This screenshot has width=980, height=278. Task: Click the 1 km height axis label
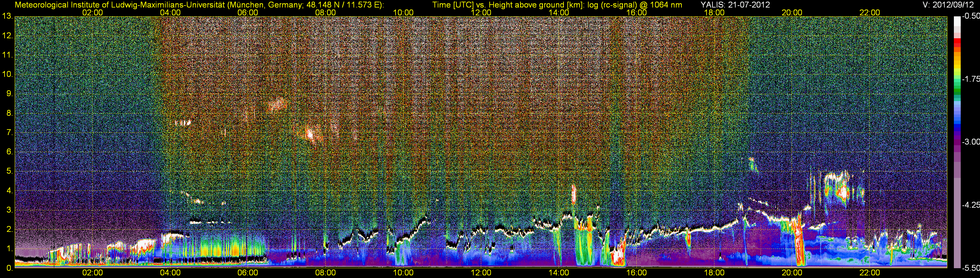9,249
